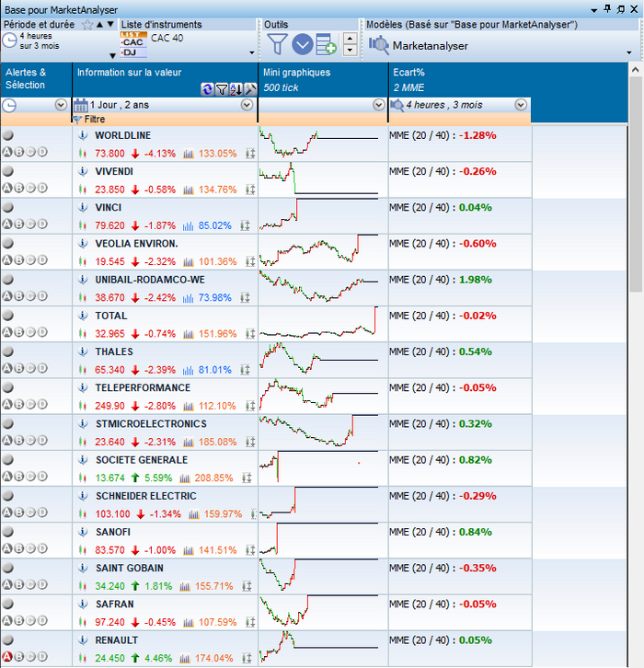Open the window options arrow in the title bar
This screenshot has width=644, height=668.
point(593,10)
